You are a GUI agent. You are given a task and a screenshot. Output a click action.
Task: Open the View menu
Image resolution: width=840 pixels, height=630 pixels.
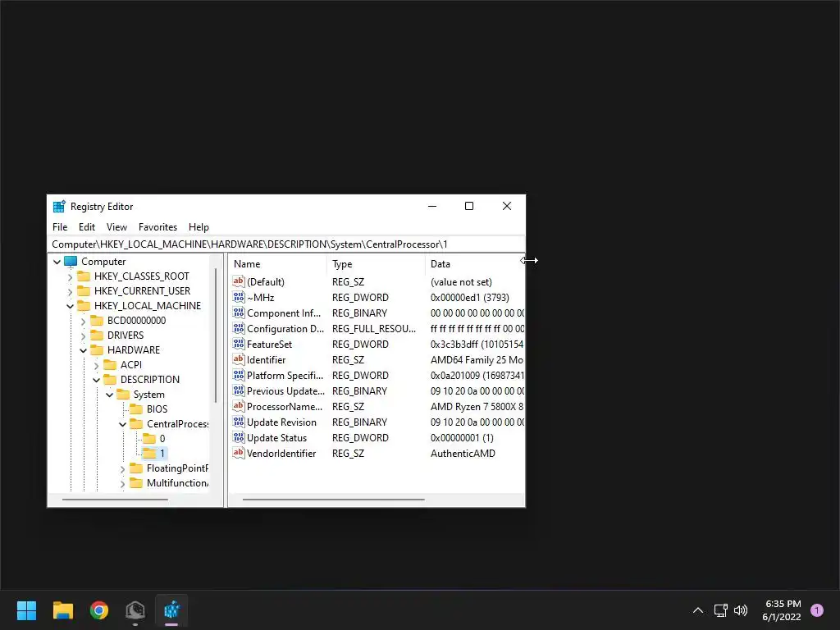pyautogui.click(x=116, y=227)
